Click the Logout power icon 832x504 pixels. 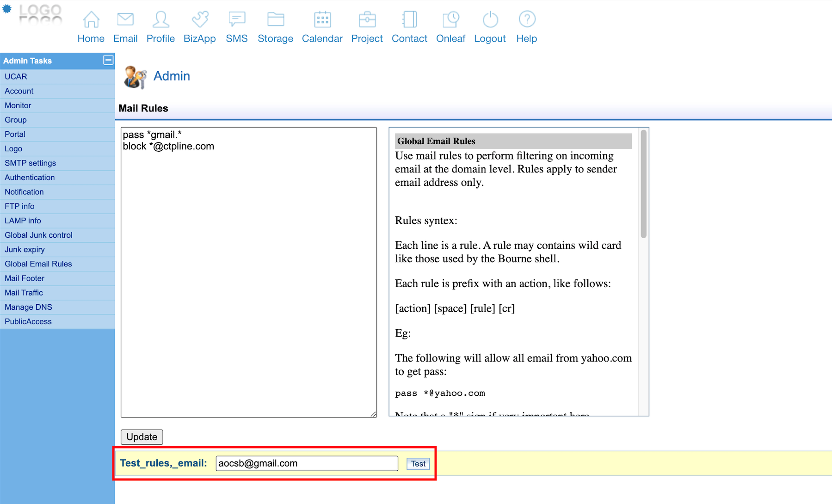point(490,19)
